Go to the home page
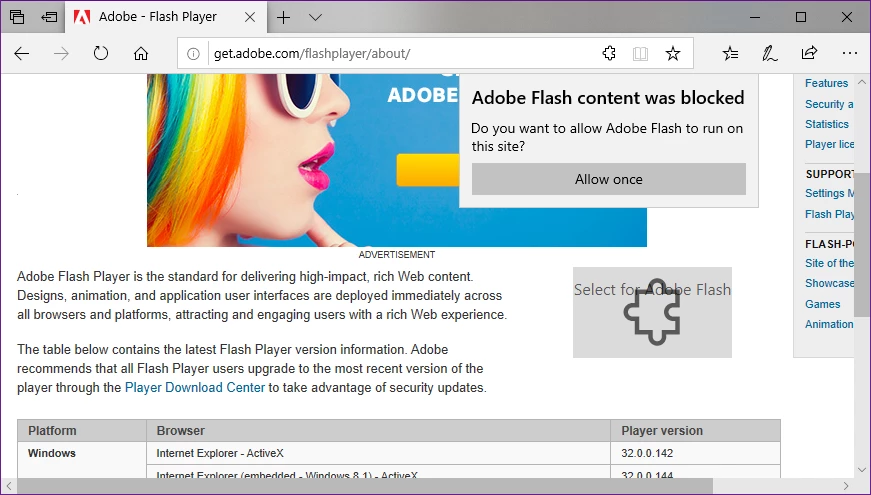 click(x=141, y=53)
